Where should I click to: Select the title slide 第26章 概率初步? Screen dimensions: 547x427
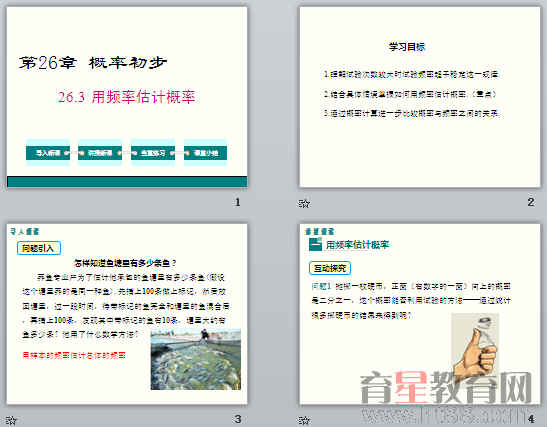click(127, 97)
